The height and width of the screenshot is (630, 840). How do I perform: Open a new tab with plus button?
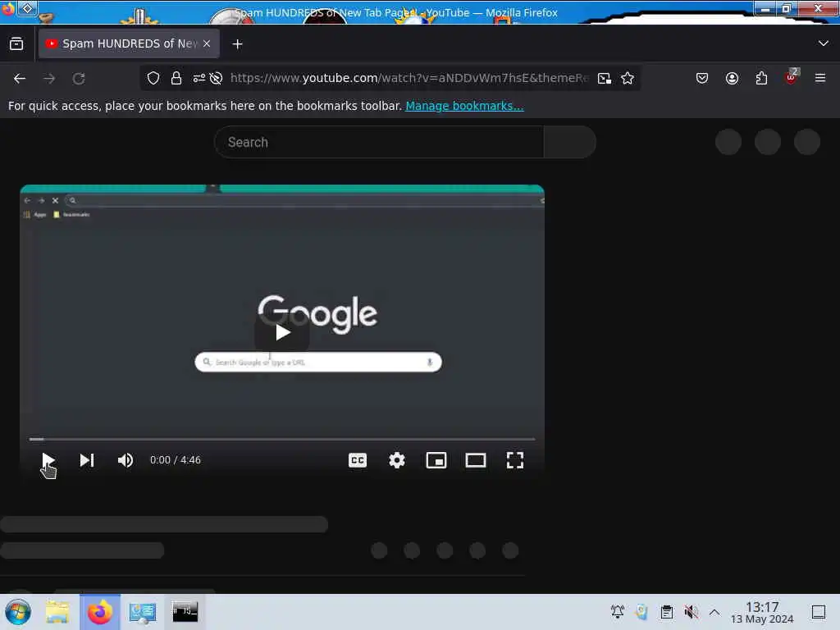click(x=237, y=44)
